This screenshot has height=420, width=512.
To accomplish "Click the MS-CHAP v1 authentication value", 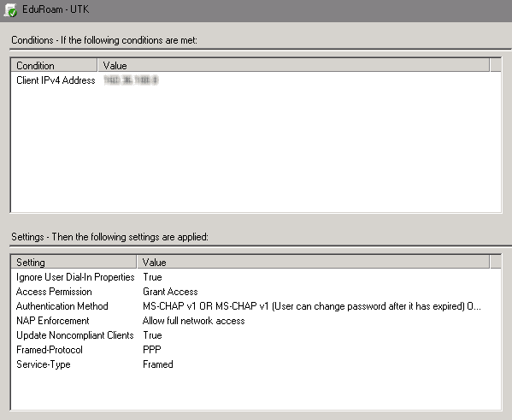I will click(312, 306).
